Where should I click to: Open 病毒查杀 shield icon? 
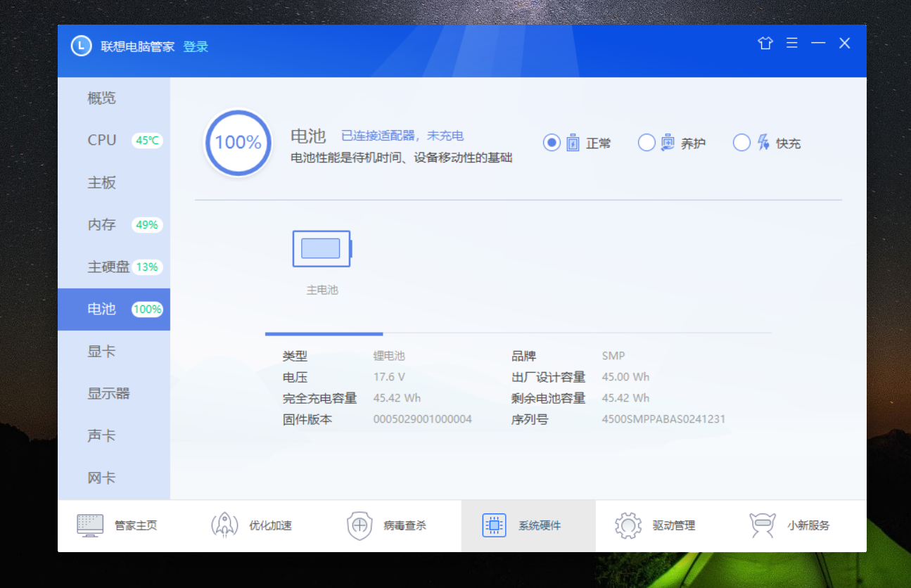coord(359,525)
